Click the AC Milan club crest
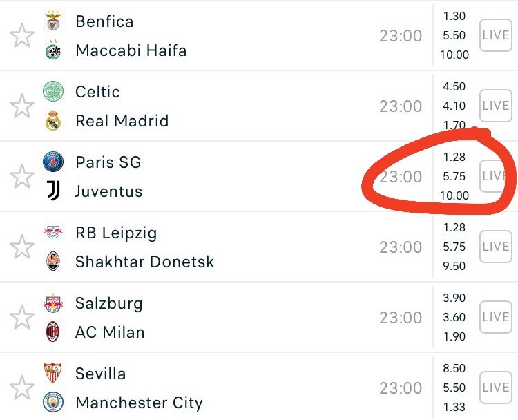This screenshot has height=420, width=518. tap(53, 332)
